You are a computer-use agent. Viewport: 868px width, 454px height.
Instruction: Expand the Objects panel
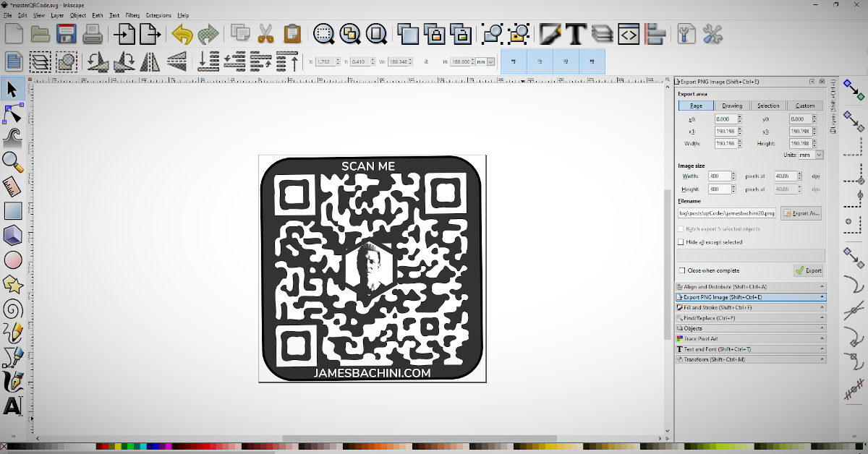[x=750, y=328]
